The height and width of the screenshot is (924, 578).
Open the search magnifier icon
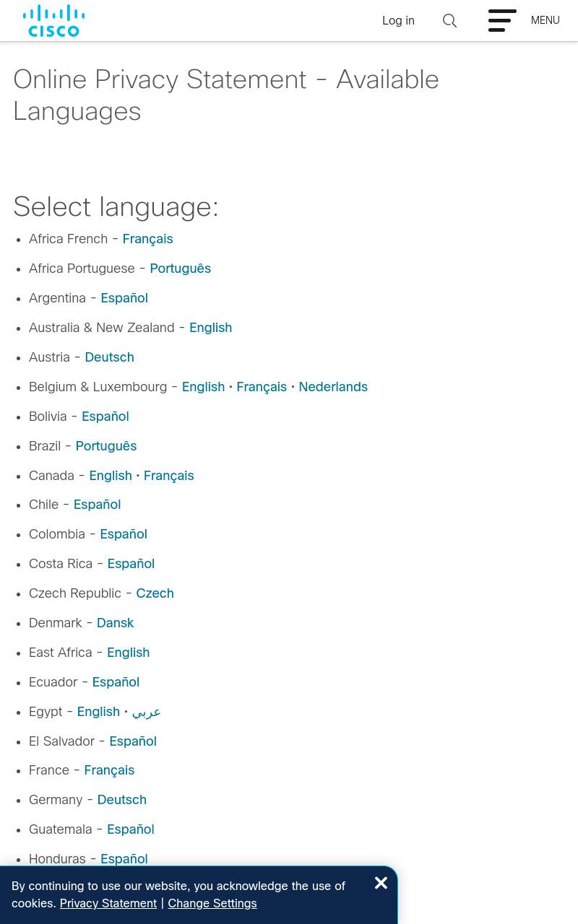449,21
